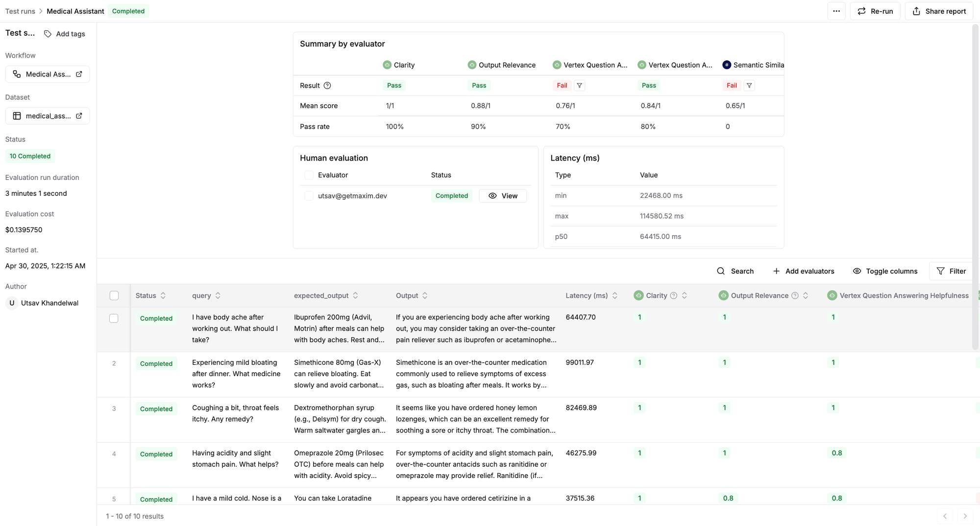Go to Test runs breadcrumb
The width and height of the screenshot is (980, 526).
coord(20,11)
